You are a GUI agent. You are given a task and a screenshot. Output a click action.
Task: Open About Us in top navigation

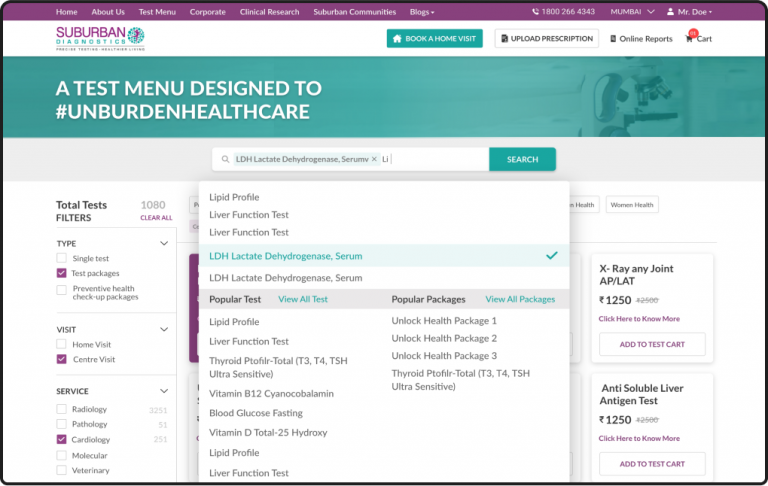[x=108, y=12]
